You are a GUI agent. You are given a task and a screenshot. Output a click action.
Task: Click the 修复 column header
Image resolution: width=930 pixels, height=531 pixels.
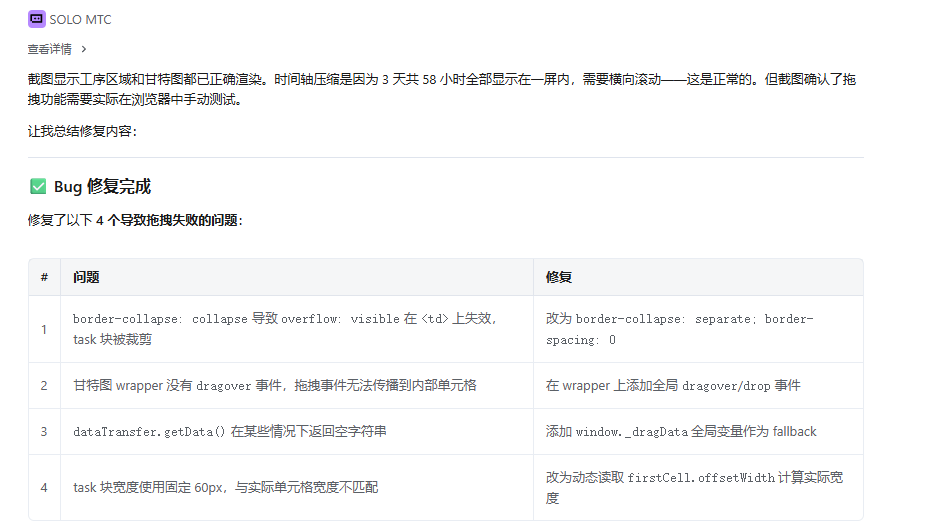click(x=698, y=277)
